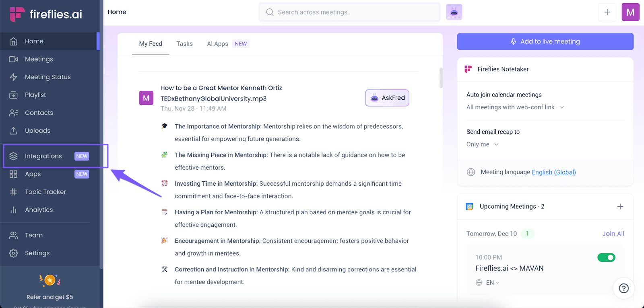Click the Fred bot icon beside search

click(x=454, y=12)
